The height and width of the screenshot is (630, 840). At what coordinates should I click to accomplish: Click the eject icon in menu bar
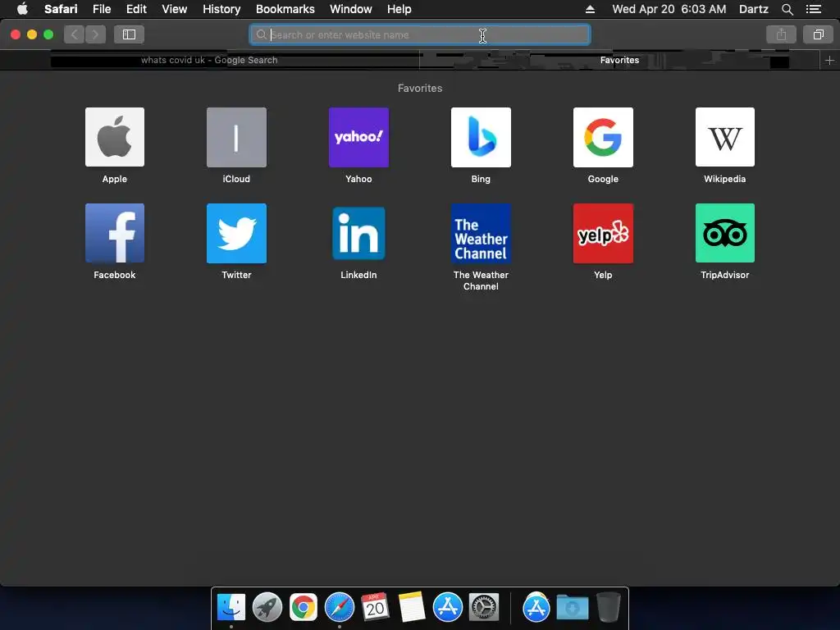click(x=590, y=9)
